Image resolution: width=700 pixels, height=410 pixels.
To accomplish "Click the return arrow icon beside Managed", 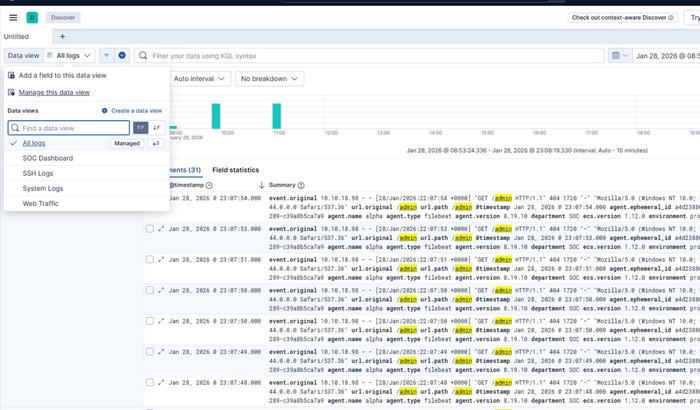I will pos(156,143).
